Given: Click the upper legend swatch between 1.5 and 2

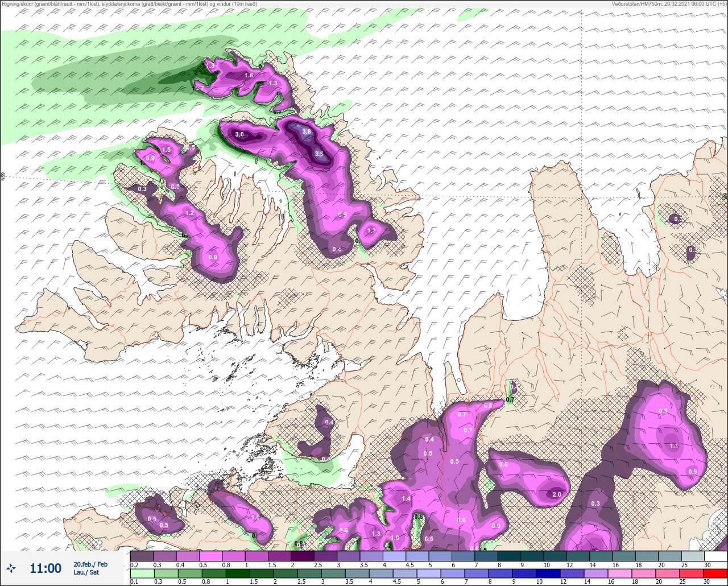Looking at the screenshot, I should coord(279,556).
